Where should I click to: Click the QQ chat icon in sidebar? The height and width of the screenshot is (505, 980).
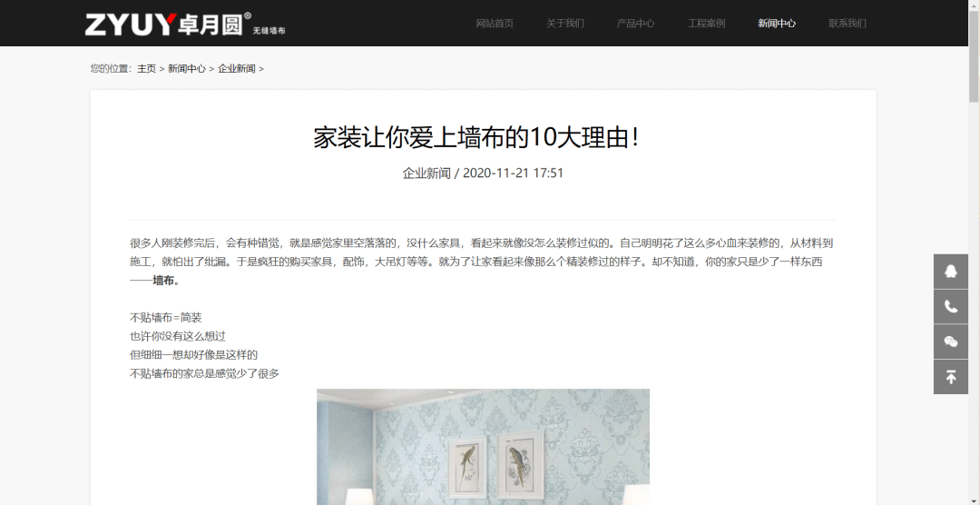pyautogui.click(x=951, y=271)
